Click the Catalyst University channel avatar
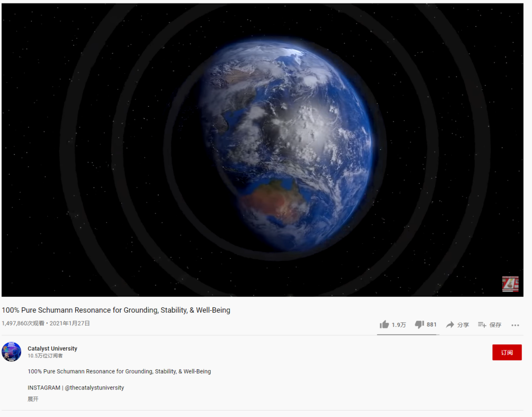The width and height of the screenshot is (532, 417). (x=11, y=352)
